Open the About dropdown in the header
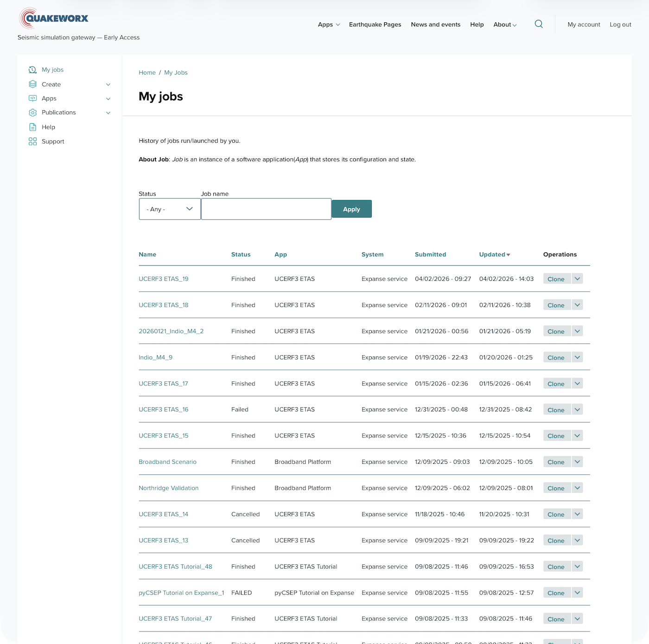The width and height of the screenshot is (649, 644). [x=504, y=25]
